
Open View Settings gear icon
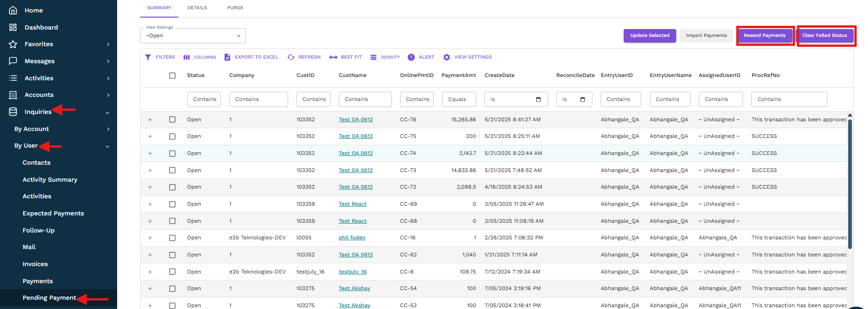447,57
